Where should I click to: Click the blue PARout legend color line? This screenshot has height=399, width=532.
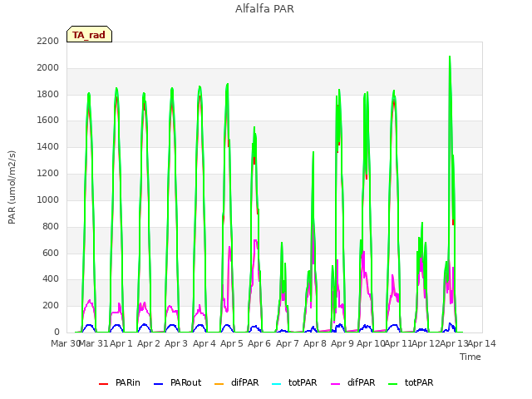pyautogui.click(x=159, y=384)
